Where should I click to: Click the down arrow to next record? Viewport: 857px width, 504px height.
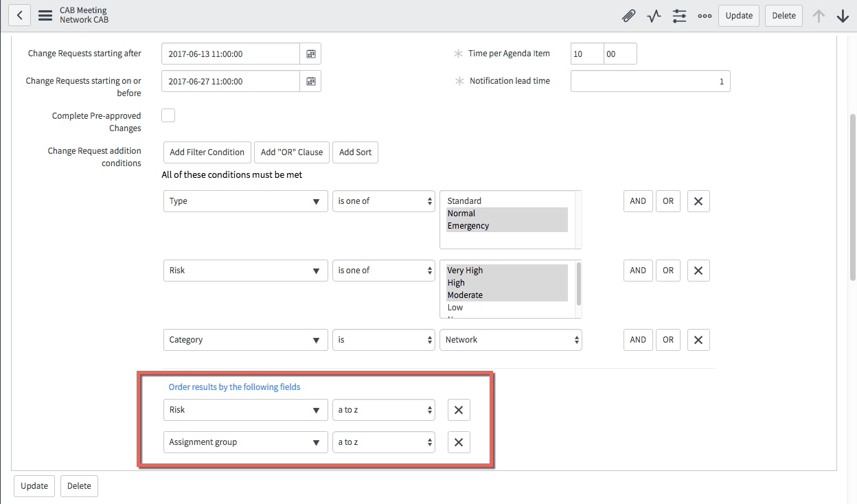pyautogui.click(x=843, y=15)
